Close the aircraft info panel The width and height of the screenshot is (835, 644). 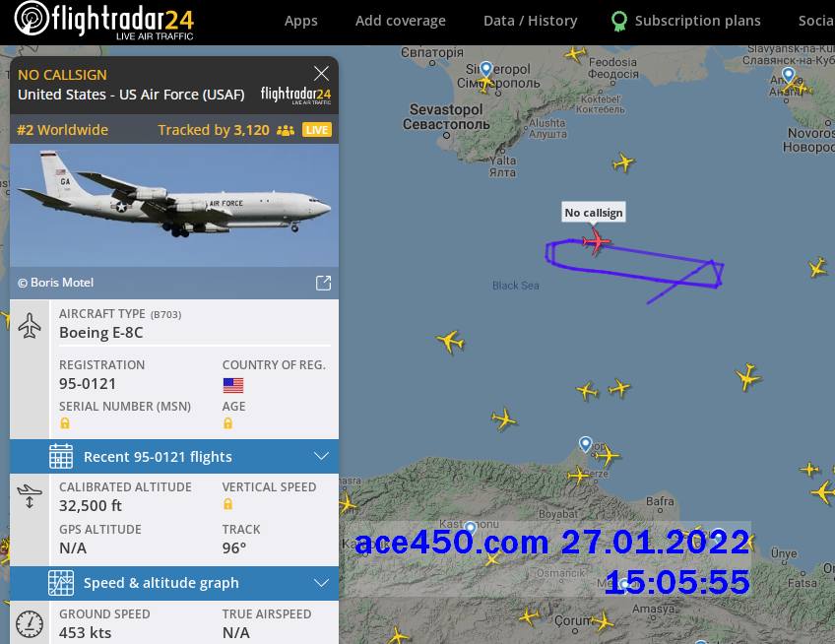click(321, 73)
